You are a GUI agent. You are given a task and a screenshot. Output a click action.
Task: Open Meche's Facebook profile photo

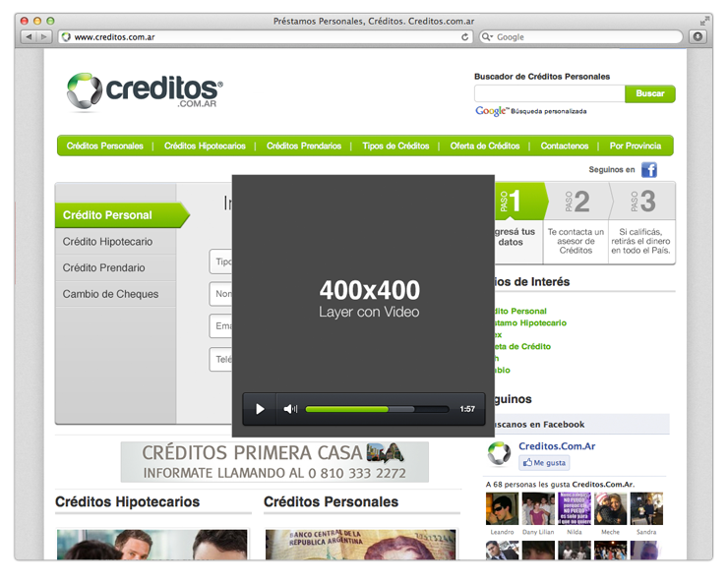[x=611, y=508]
